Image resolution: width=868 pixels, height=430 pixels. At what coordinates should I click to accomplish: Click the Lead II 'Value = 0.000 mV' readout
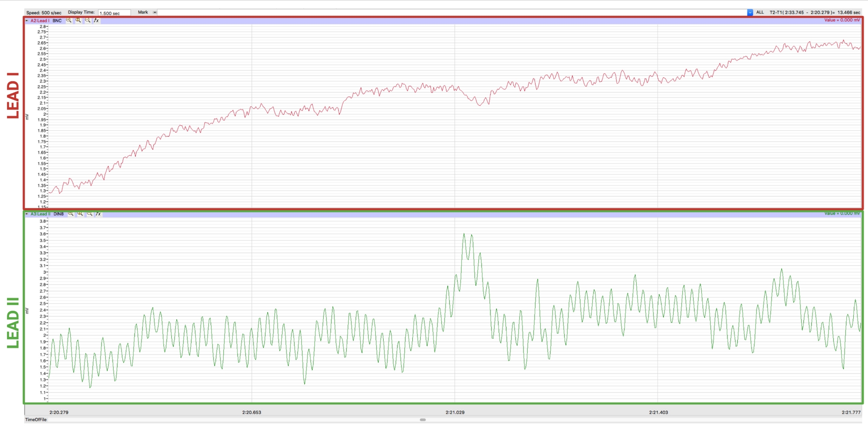coord(842,213)
